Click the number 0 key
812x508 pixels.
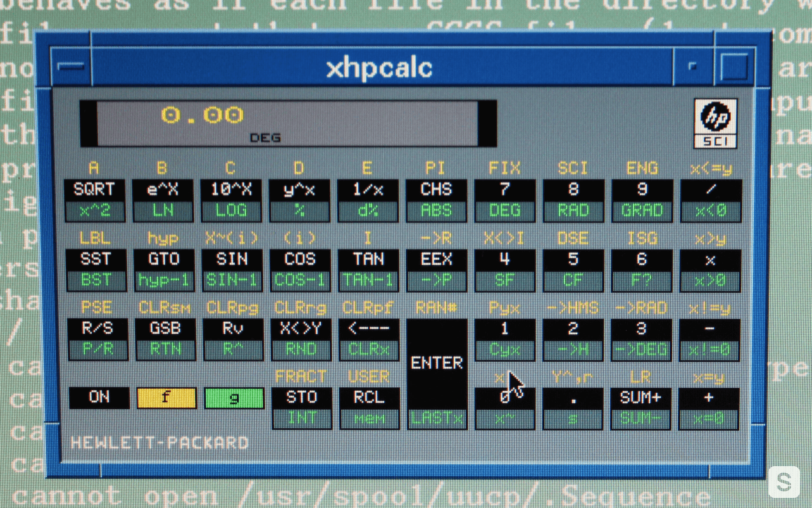tap(505, 409)
